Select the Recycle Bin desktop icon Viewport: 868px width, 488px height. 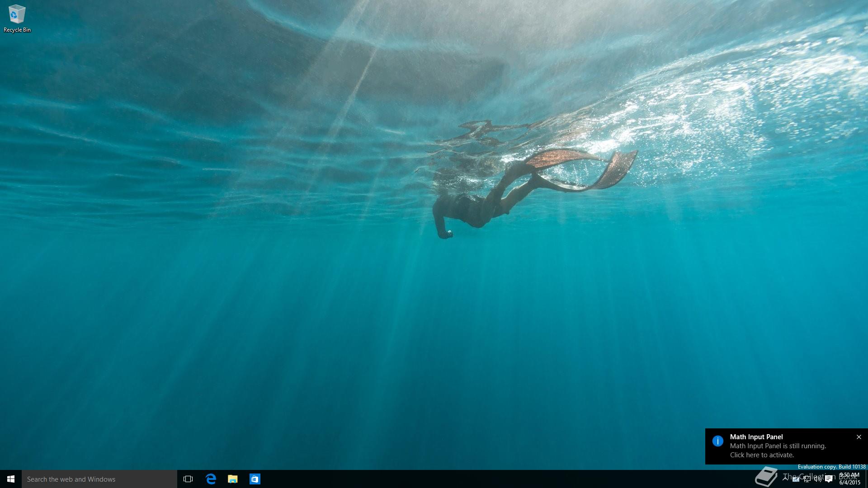17,19
